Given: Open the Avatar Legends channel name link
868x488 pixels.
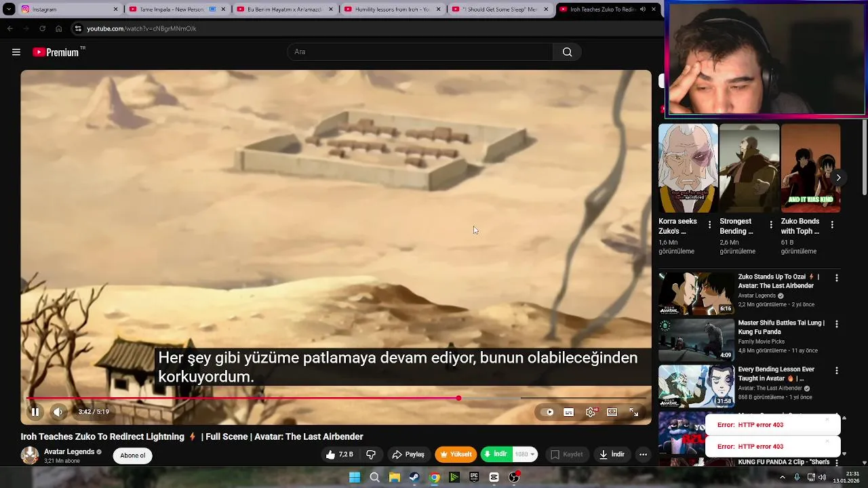Looking at the screenshot, I should point(69,451).
